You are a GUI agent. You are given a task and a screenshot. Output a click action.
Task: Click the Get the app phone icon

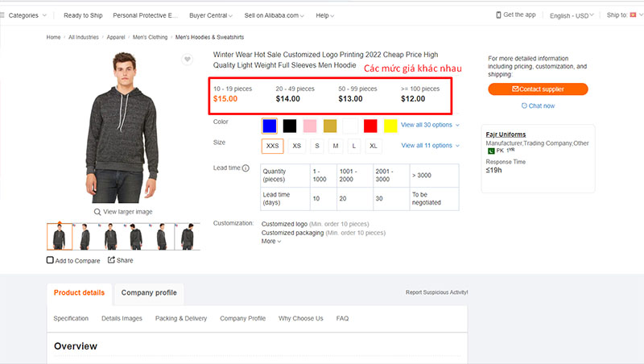[498, 14]
